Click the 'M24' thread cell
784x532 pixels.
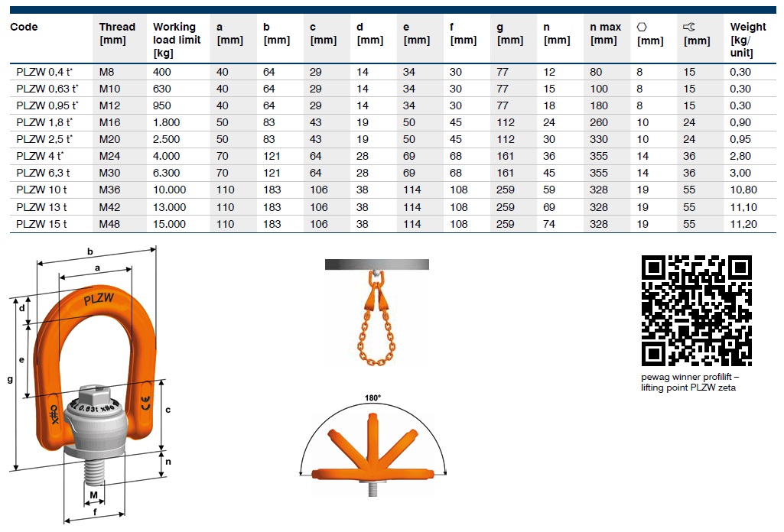pos(109,157)
